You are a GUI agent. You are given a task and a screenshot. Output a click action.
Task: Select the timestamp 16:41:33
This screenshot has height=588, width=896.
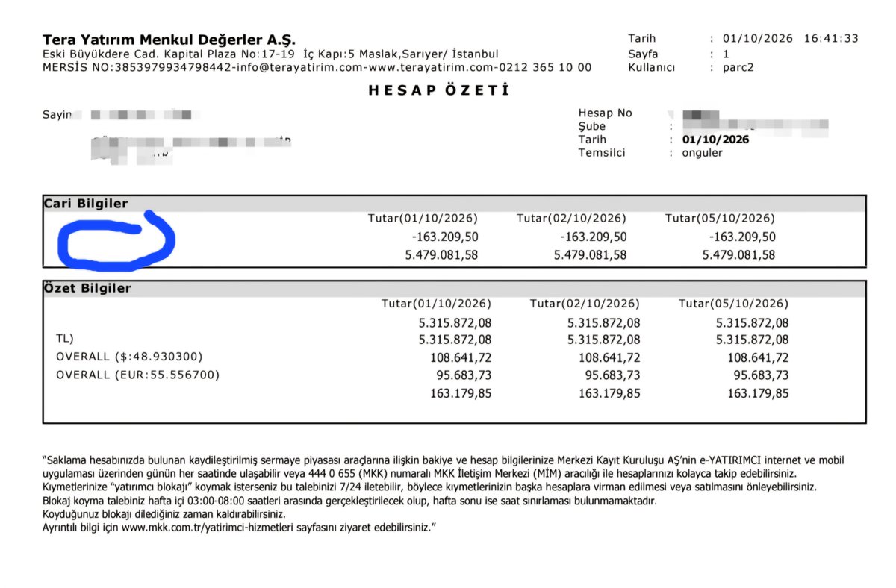pyautogui.click(x=831, y=39)
